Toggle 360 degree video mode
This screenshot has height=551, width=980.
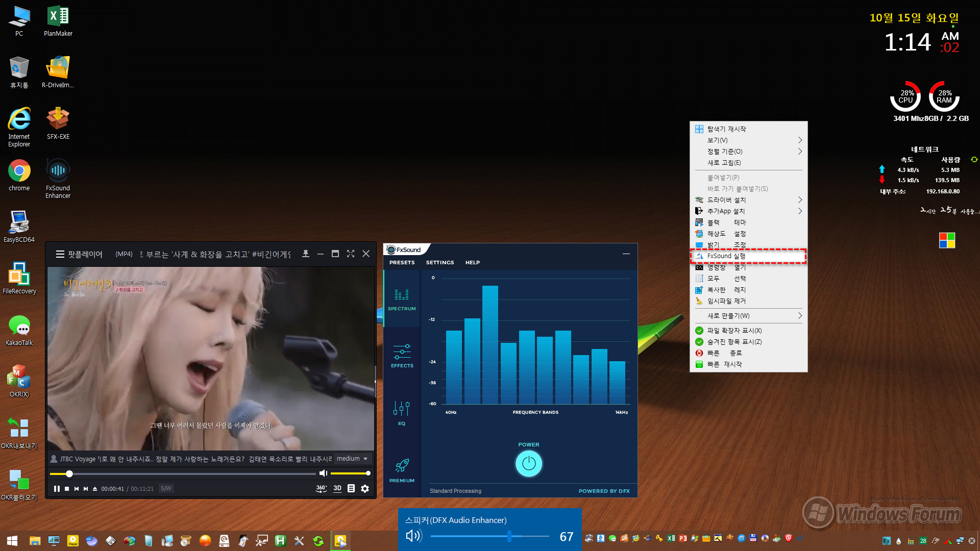pyautogui.click(x=321, y=488)
